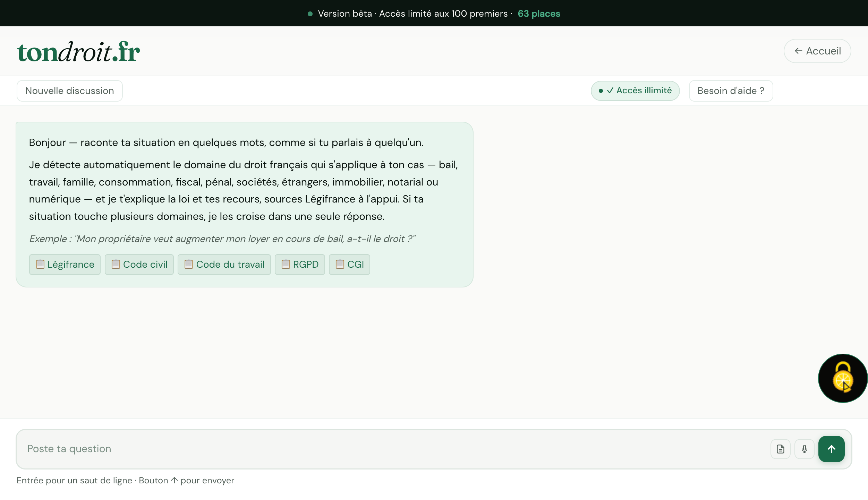Click the Entrée pour un saut de ligne hint

click(125, 481)
